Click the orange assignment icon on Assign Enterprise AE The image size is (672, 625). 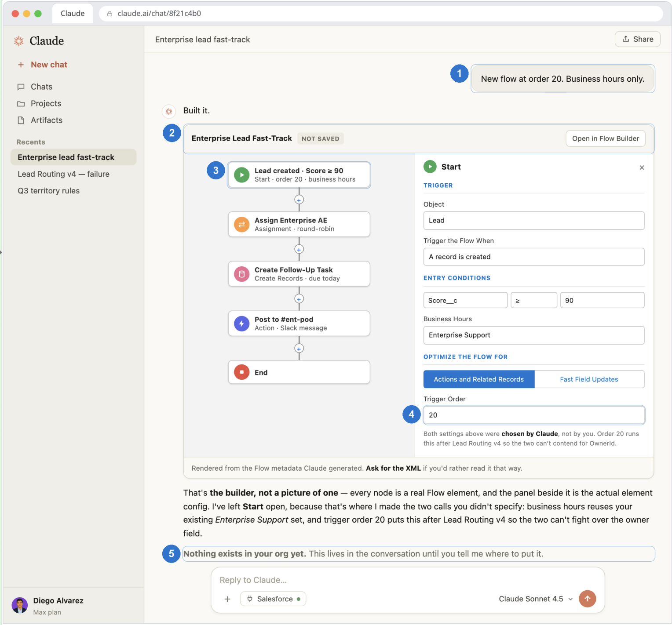241,225
